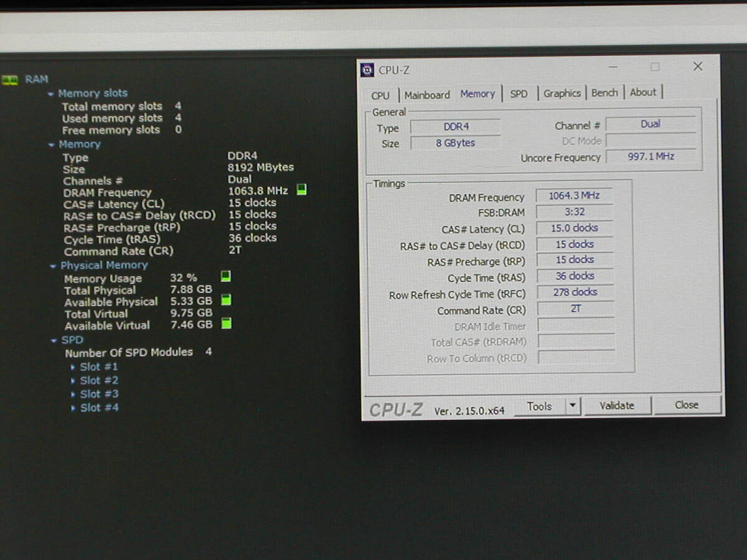
Task: Expand Slot #1 SPD details
Action: (73, 367)
